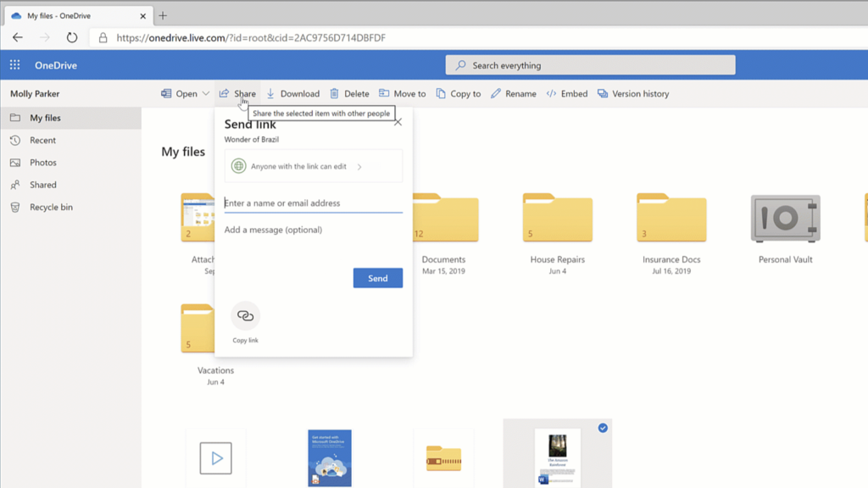Reload the page with refresh icon

[72, 37]
